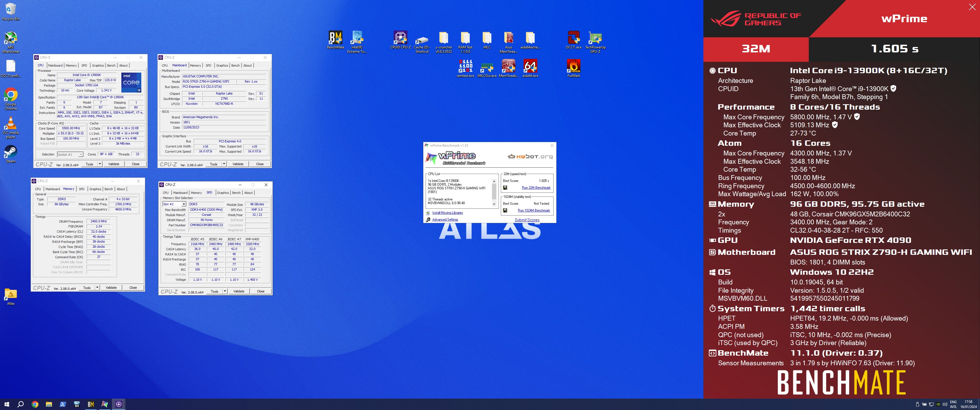Screen dimensions: 980x410
Task: Click the 1024M save score floppy icon
Action: tap(505, 210)
